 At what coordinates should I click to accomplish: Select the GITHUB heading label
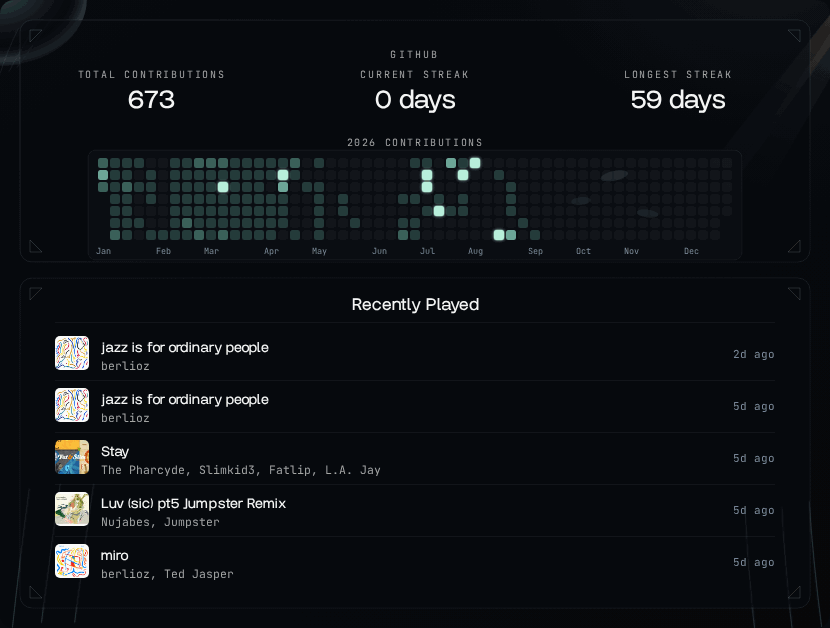414,55
